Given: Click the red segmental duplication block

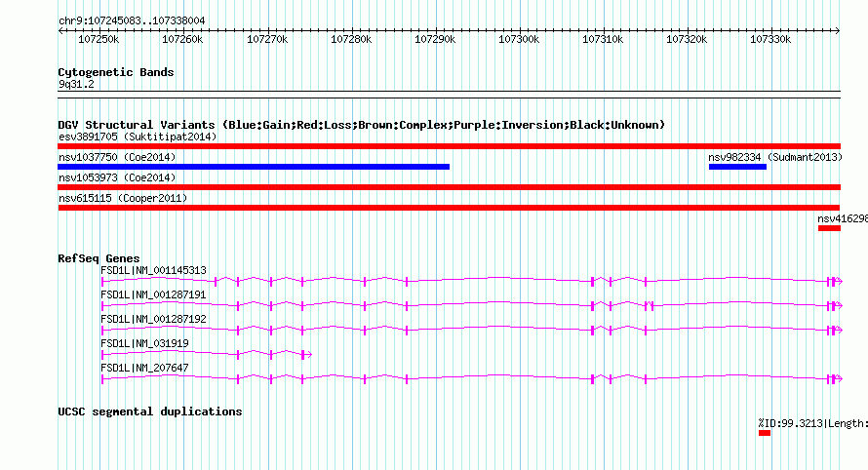Looking at the screenshot, I should coord(765,433).
